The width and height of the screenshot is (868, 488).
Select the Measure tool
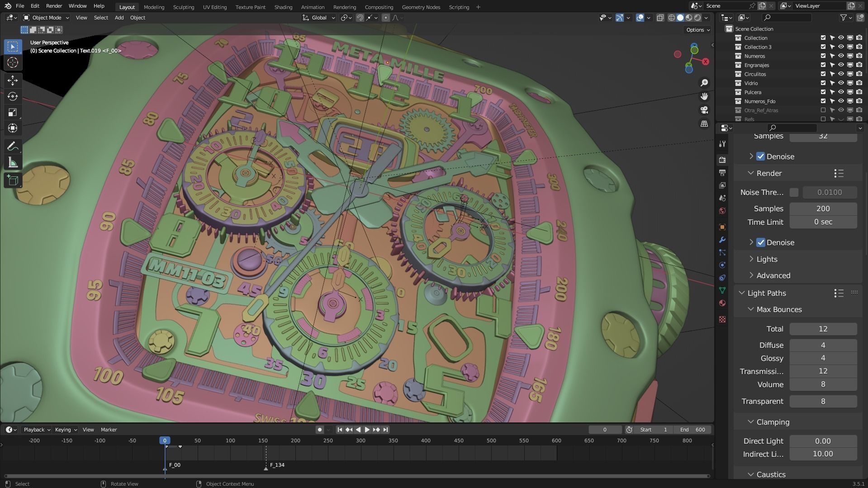click(x=13, y=162)
